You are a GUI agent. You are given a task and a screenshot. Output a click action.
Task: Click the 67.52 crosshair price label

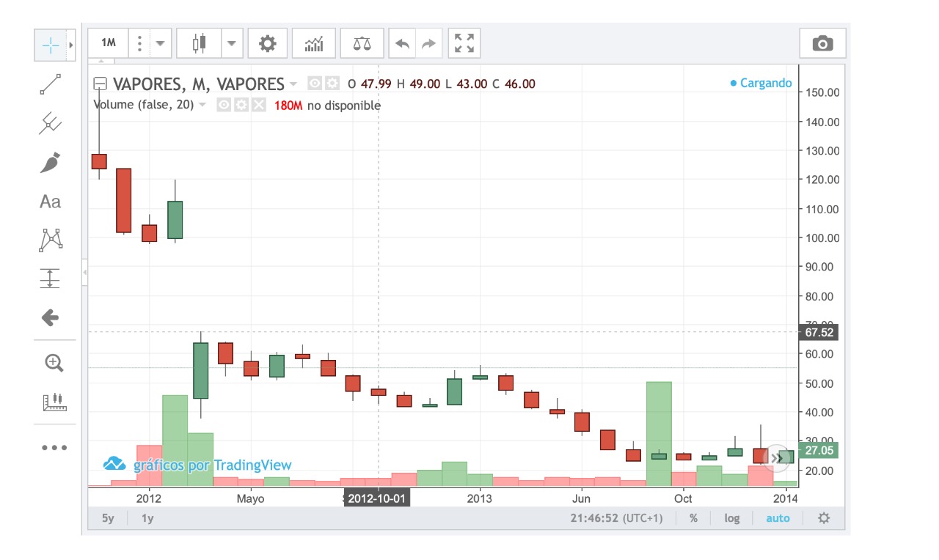pos(818,332)
